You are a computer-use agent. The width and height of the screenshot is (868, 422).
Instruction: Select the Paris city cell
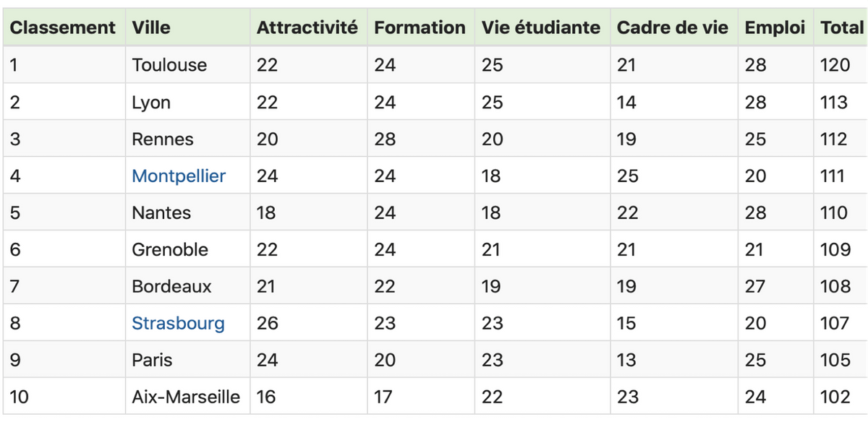[x=187, y=360]
